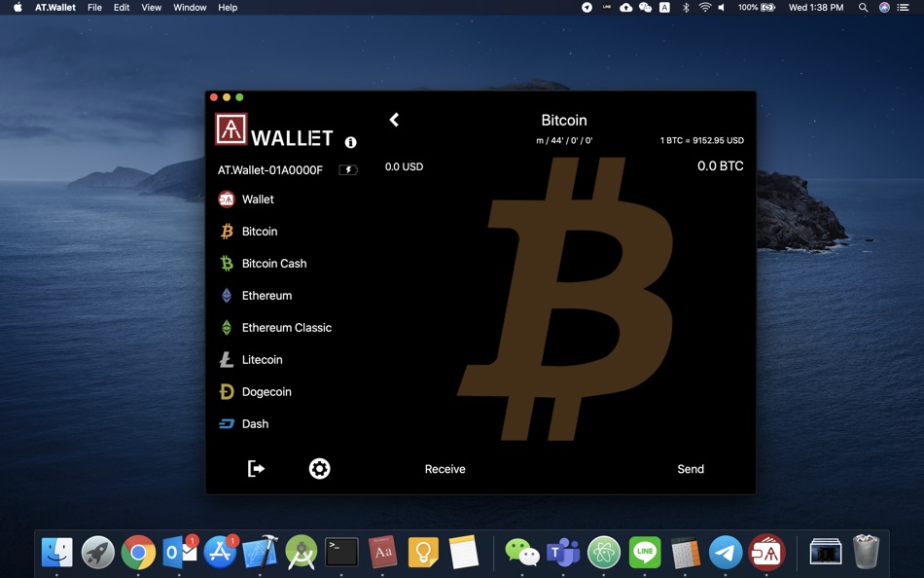Open the AT.Wallet application menu

[54, 8]
